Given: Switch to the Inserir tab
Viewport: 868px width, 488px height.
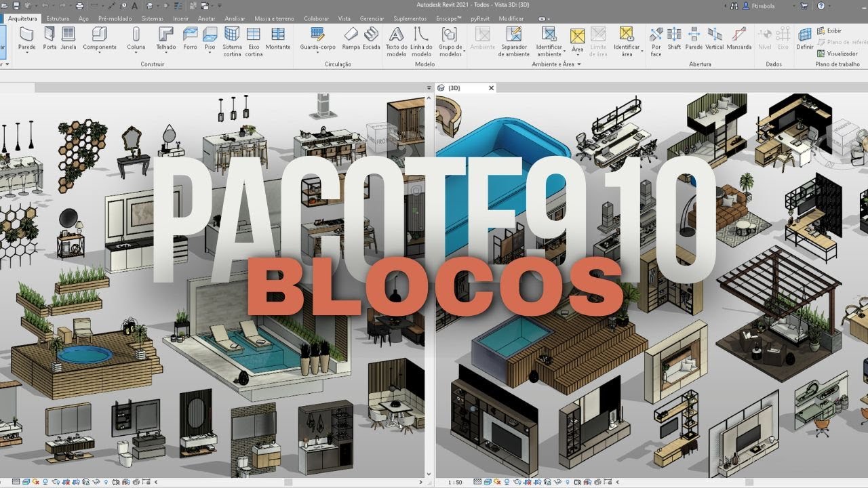Looking at the screenshot, I should coord(181,19).
